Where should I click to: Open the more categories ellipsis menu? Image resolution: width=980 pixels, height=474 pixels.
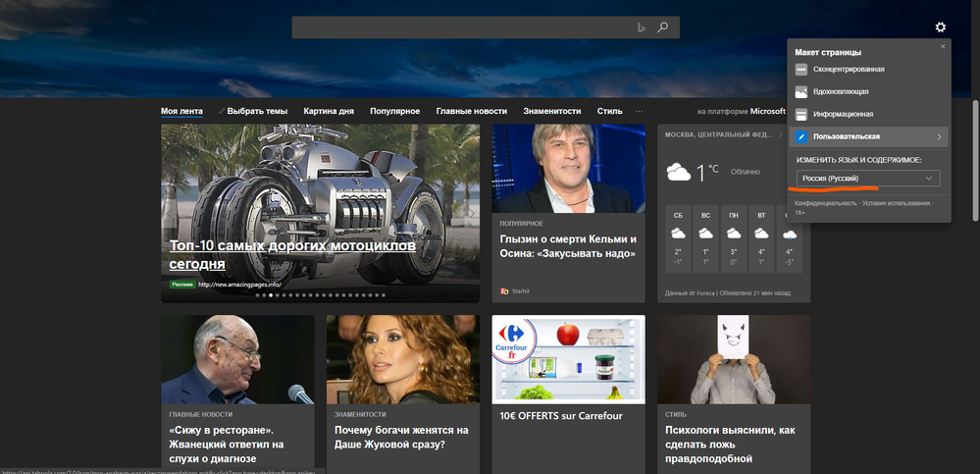click(x=639, y=111)
